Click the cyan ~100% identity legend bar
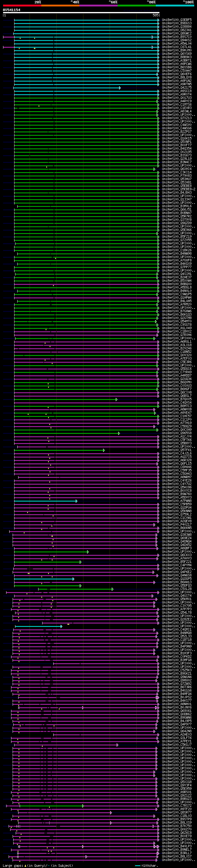 tap(175, 6)
